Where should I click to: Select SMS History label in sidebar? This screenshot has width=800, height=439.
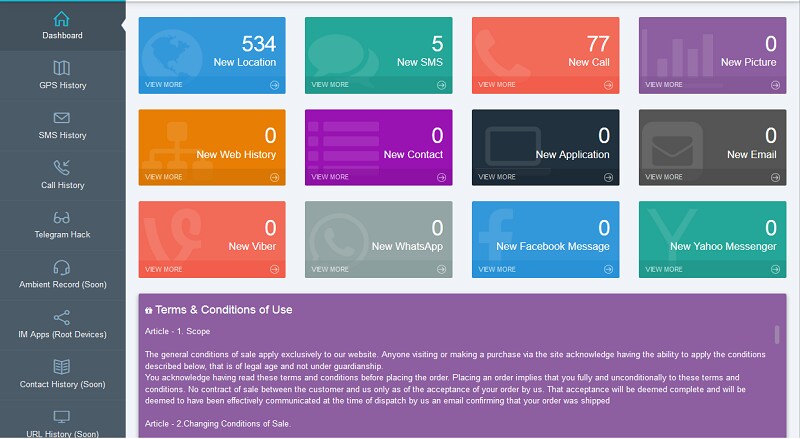(62, 135)
